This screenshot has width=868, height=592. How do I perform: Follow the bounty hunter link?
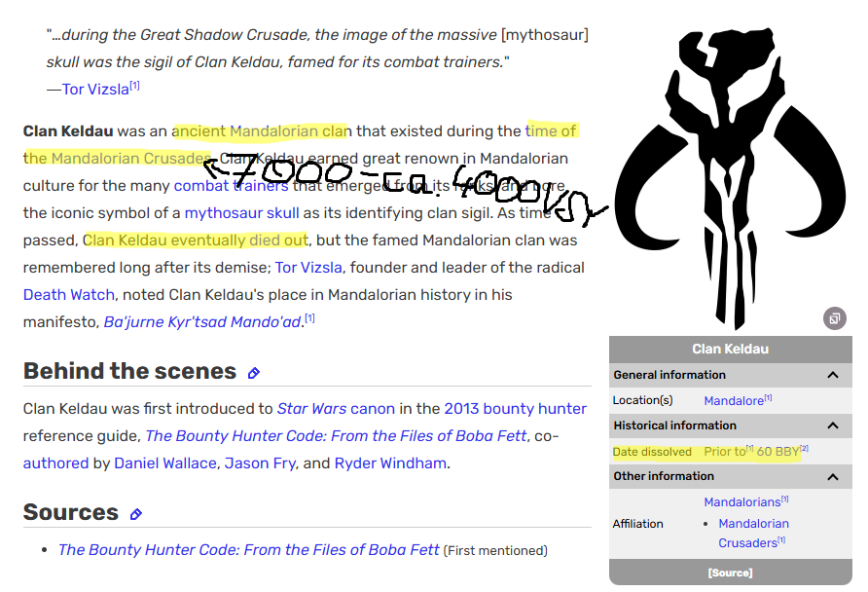[x=535, y=409]
